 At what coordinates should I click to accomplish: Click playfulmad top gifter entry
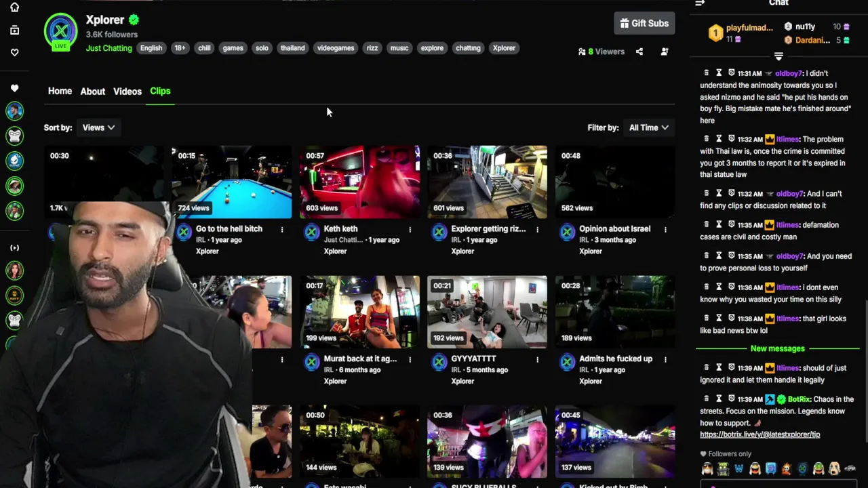coord(741,33)
